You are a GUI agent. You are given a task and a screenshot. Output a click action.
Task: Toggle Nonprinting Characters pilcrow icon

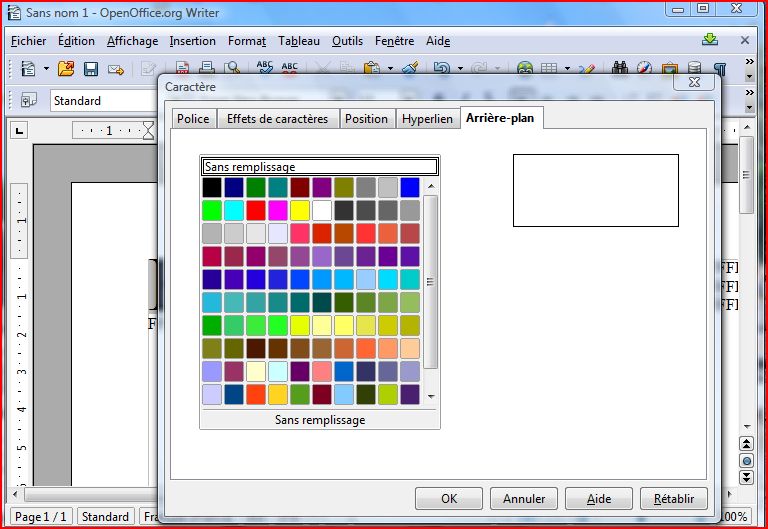(x=720, y=68)
